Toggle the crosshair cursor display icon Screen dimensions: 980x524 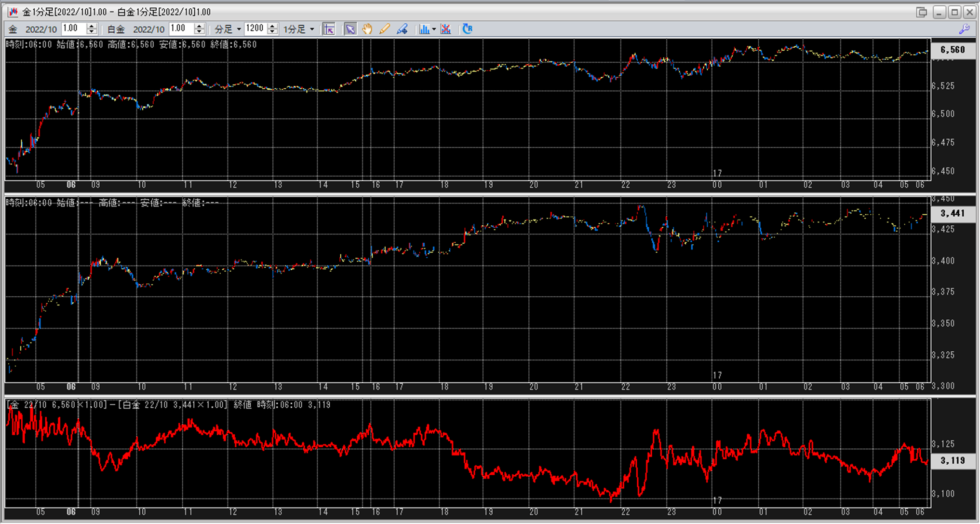pyautogui.click(x=329, y=29)
